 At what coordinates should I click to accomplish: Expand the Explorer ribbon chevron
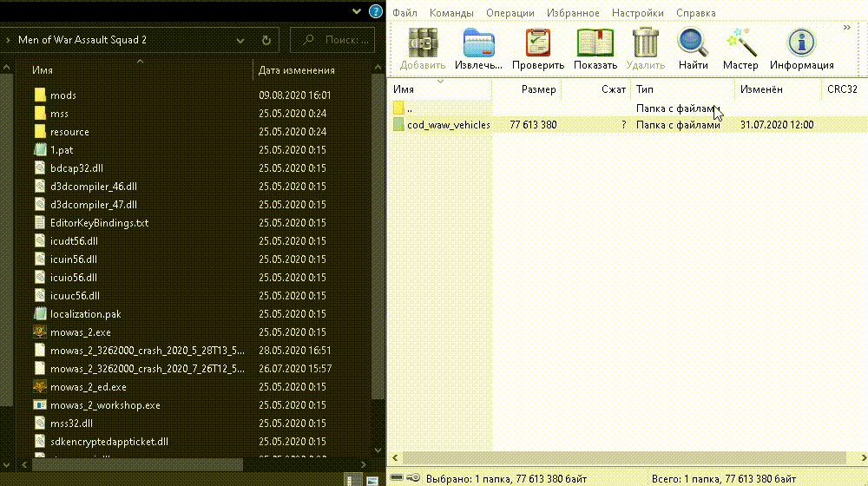coord(357,11)
